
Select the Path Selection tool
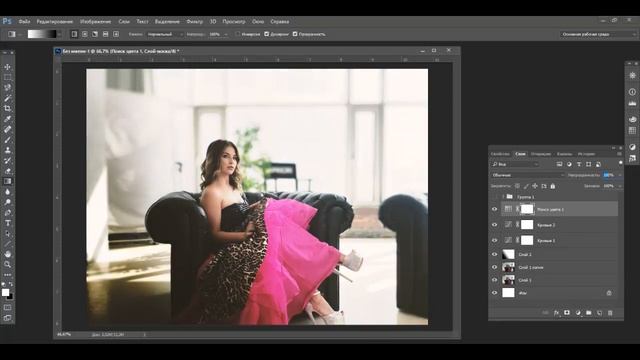coord(7,233)
